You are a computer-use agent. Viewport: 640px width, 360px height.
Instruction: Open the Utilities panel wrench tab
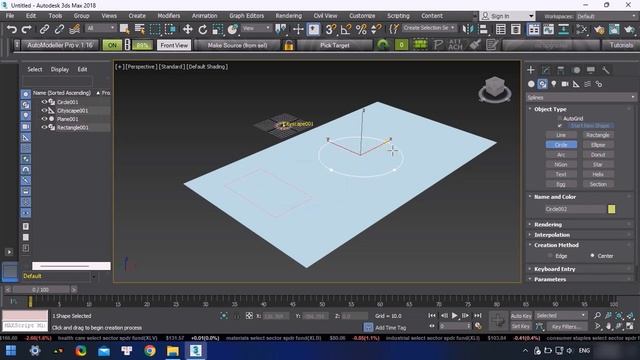click(x=606, y=70)
